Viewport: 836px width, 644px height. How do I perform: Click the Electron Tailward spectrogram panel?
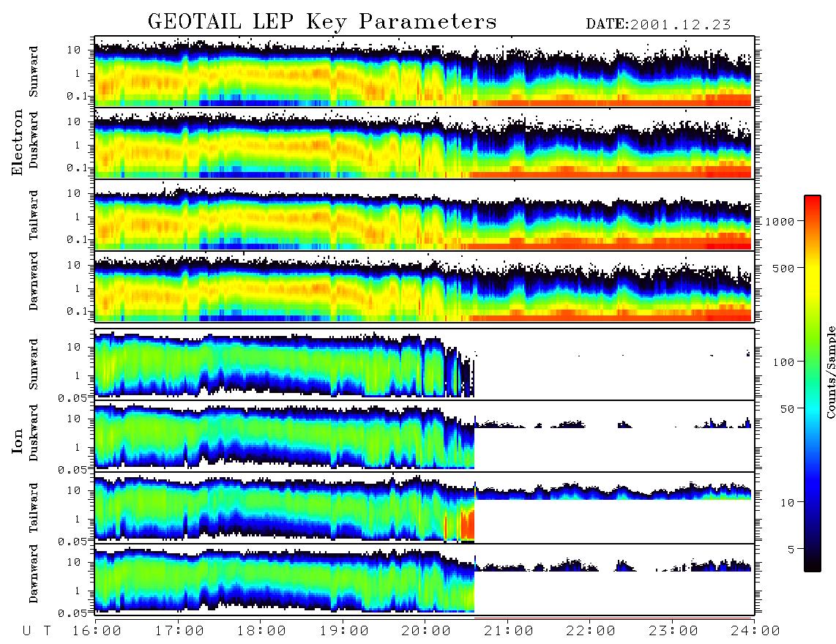coord(425,215)
